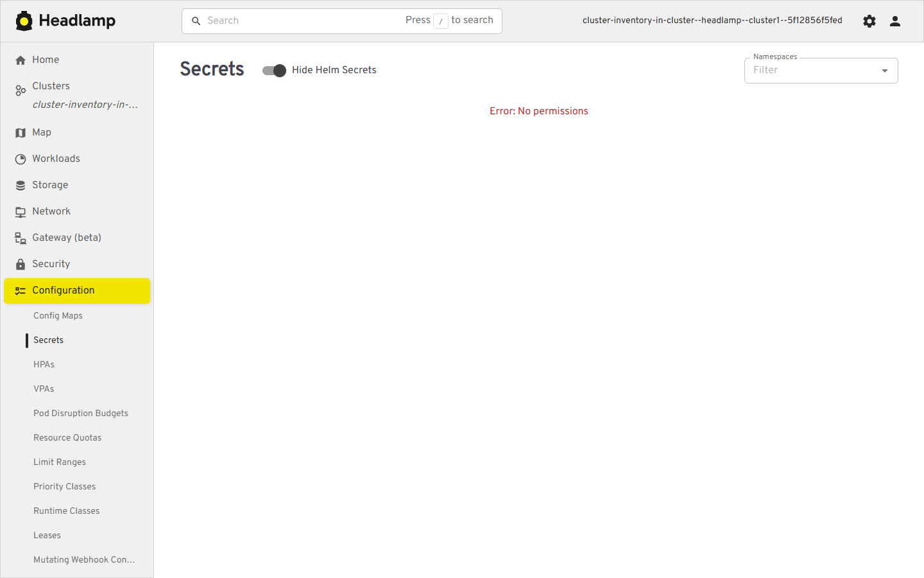Open Leases page
This screenshot has height=578, width=924.
pos(47,535)
